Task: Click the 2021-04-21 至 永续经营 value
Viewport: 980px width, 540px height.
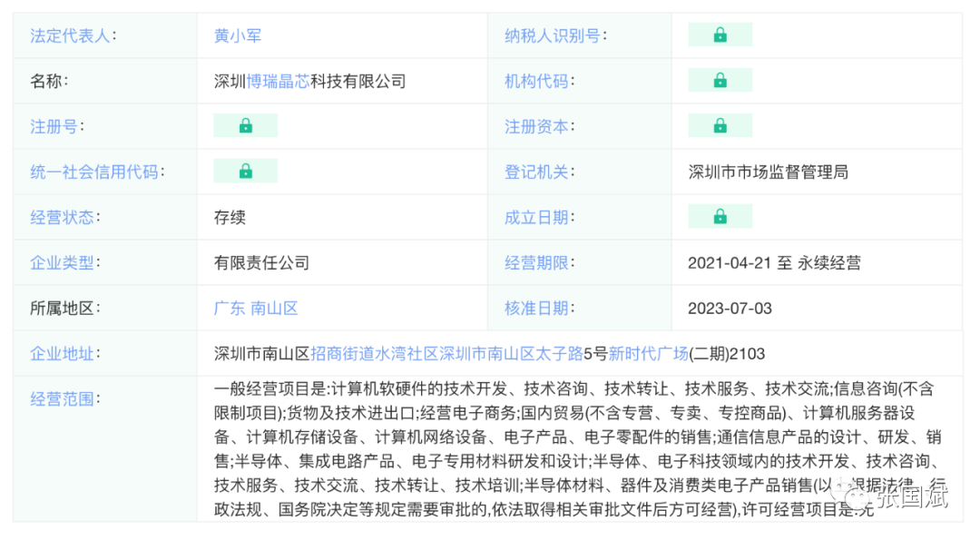Action: (774, 263)
